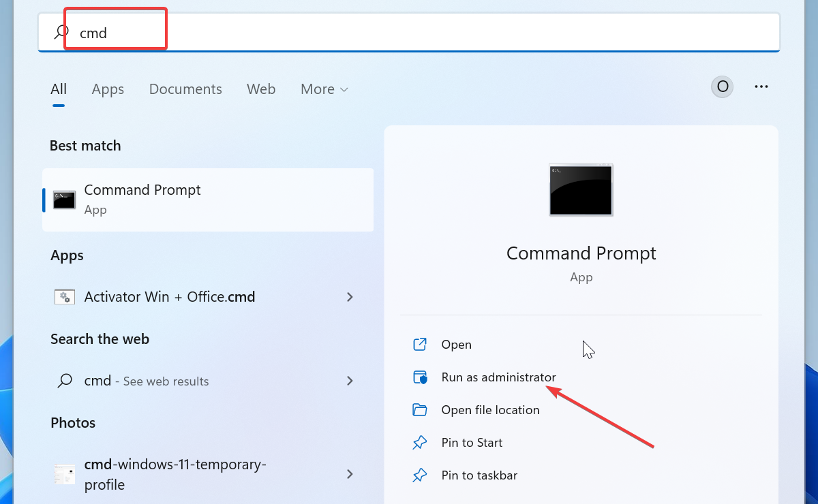Click the Activator Win + Office.cmd file icon
This screenshot has height=504, width=818.
pos(65,297)
